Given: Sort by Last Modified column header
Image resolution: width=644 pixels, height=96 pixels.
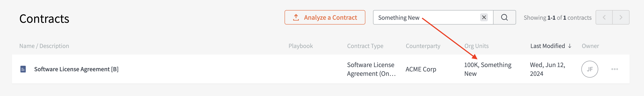Looking at the screenshot, I should [547, 46].
